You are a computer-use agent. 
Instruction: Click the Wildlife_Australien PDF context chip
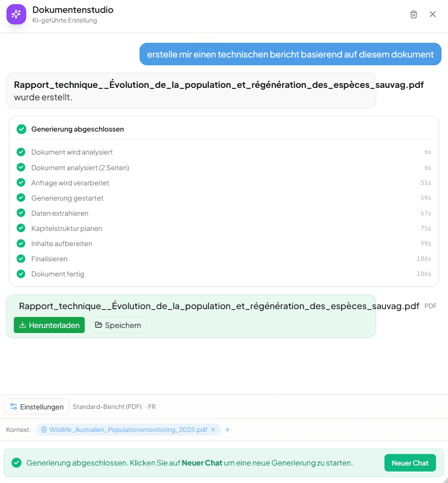coord(128,430)
